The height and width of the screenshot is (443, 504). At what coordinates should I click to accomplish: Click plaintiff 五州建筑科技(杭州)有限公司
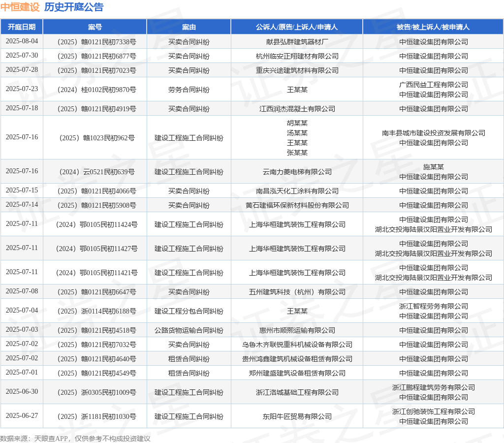pyautogui.click(x=297, y=292)
